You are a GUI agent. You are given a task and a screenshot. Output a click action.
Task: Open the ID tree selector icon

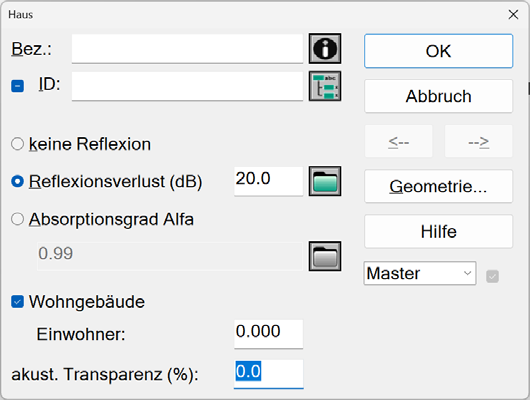(325, 86)
